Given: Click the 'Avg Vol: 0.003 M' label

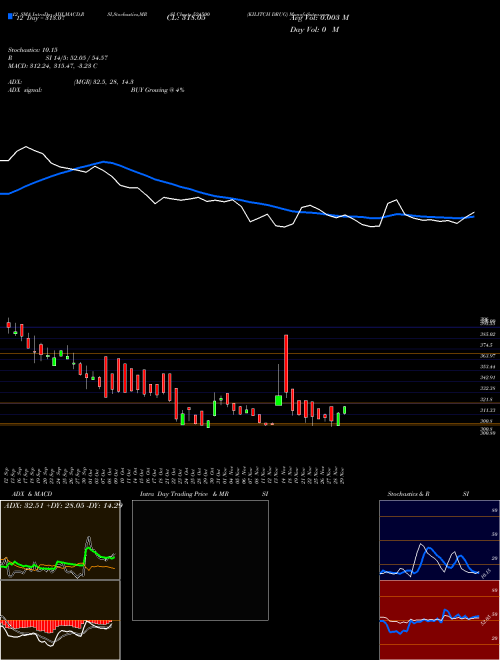Looking at the screenshot, I should click(x=319, y=18).
